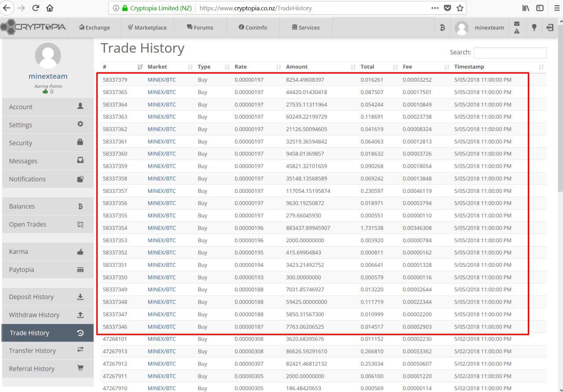
Task: Open the Karma sidebar item
Action: 48,251
